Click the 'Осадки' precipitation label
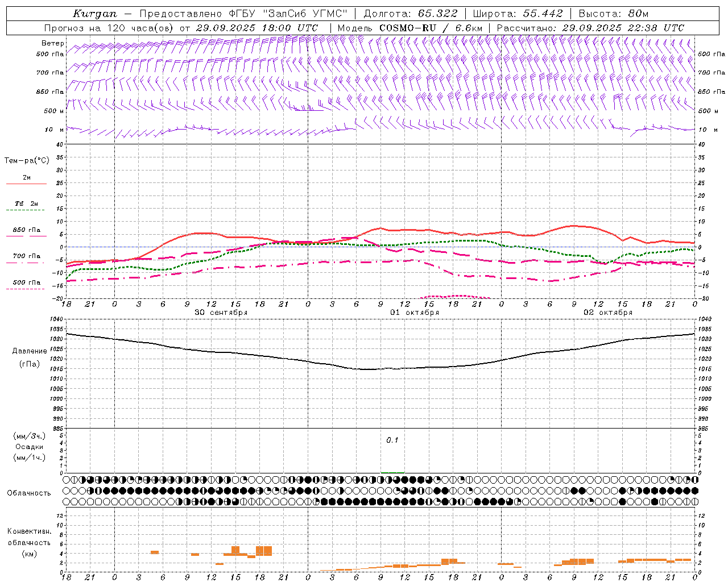Viewport: 728px width, 582px height. (x=30, y=447)
